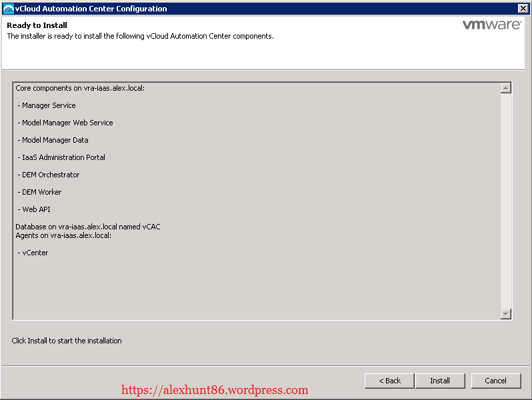Image resolution: width=532 pixels, height=400 pixels.
Task: Select the 'DEM Orchestrator' line
Action: tap(49, 175)
